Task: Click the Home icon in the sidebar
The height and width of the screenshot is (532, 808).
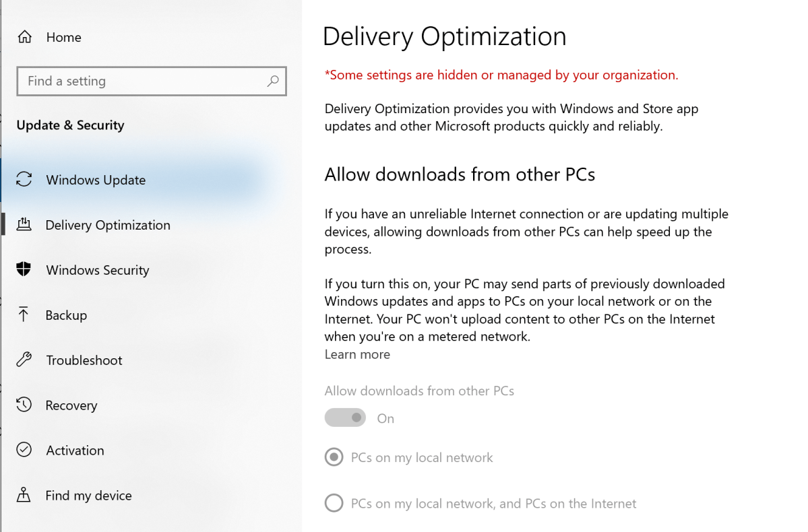Action: click(25, 37)
